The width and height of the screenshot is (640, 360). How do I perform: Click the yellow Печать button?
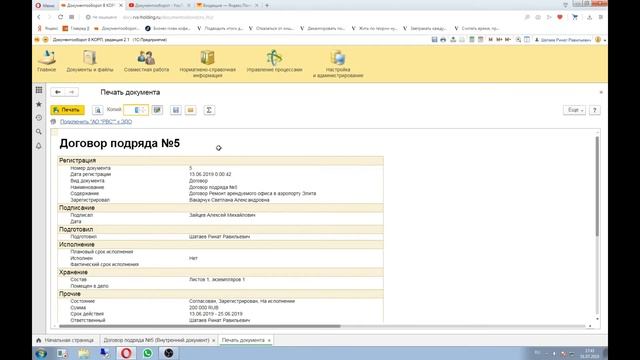point(67,110)
